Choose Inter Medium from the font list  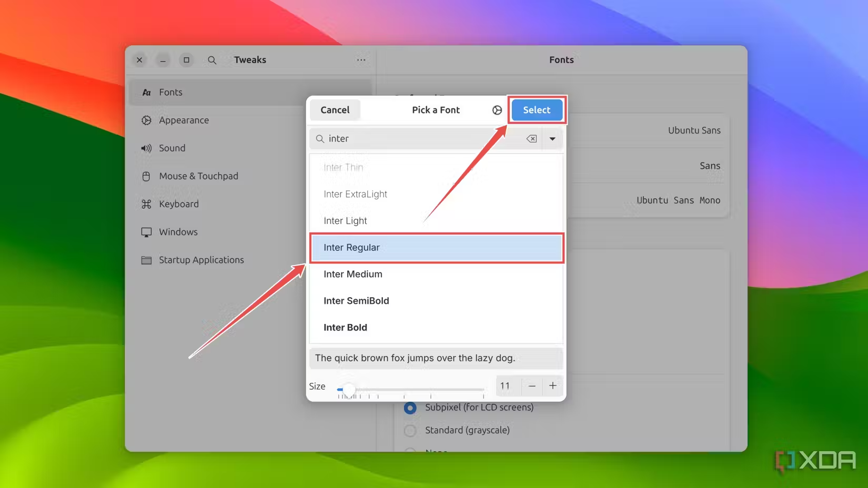tap(353, 274)
